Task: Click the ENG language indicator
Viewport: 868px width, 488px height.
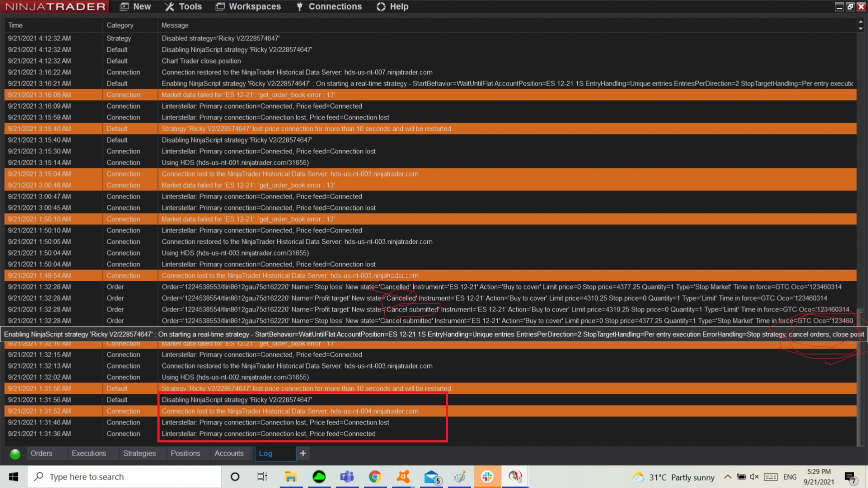Action: (x=790, y=477)
